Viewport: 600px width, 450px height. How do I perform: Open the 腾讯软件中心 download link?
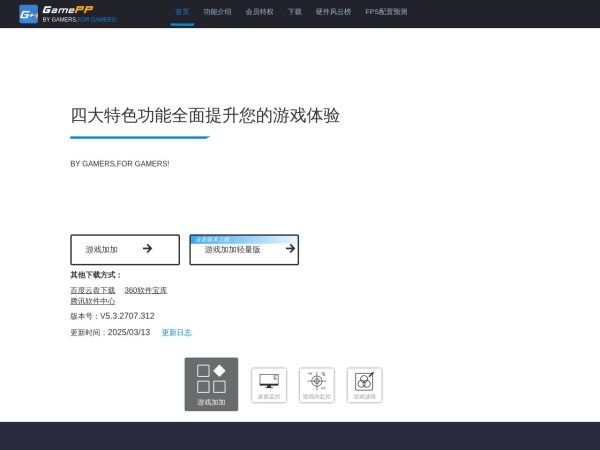93,300
